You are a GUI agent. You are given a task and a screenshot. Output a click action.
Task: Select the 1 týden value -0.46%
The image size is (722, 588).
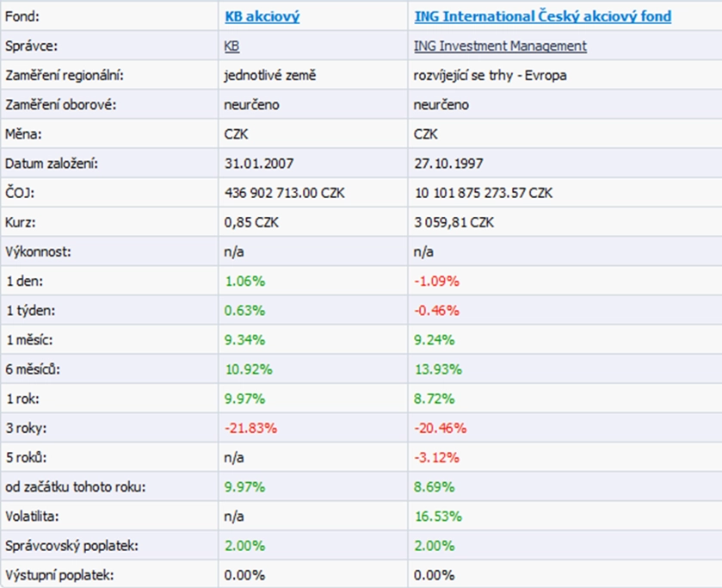436,311
